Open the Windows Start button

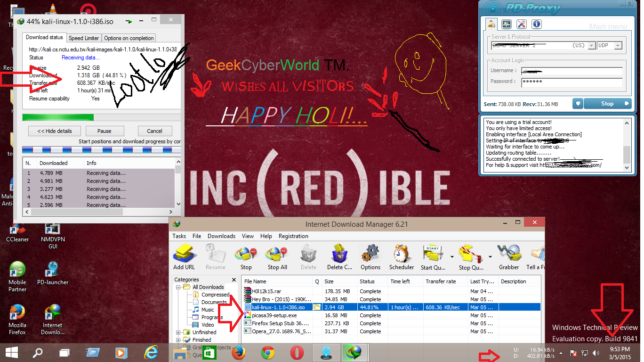(x=12, y=352)
